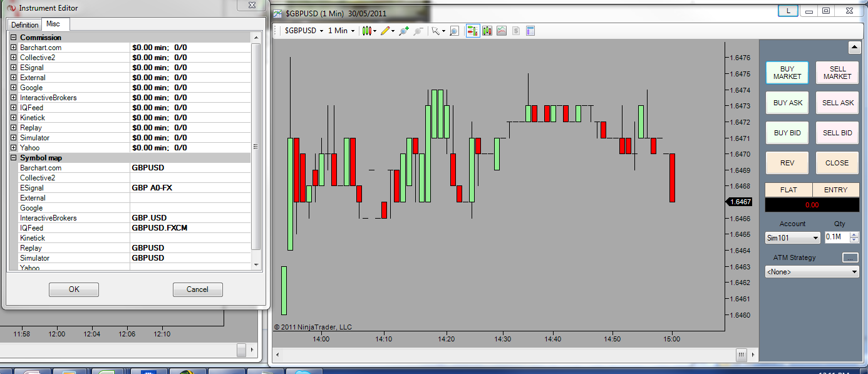This screenshot has width=868, height=374.
Task: Open the Indicators icon
Action: 502,30
